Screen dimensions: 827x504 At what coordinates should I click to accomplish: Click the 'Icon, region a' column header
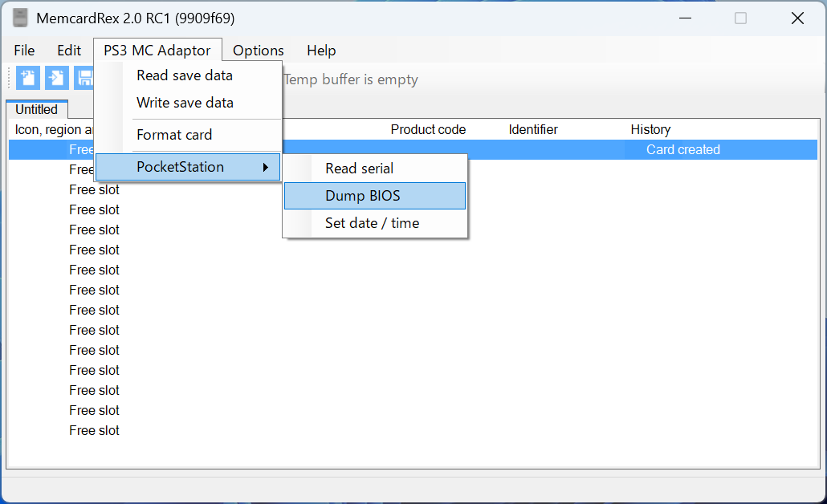pos(53,130)
